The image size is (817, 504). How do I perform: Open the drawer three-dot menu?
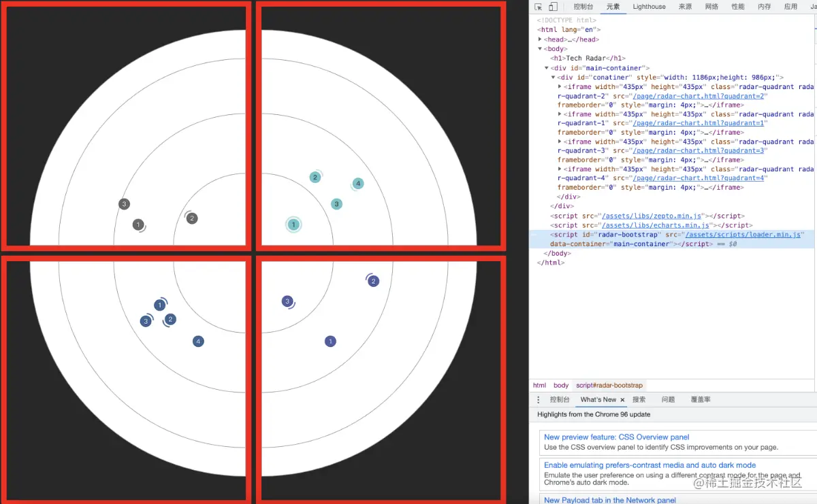tap(539, 400)
